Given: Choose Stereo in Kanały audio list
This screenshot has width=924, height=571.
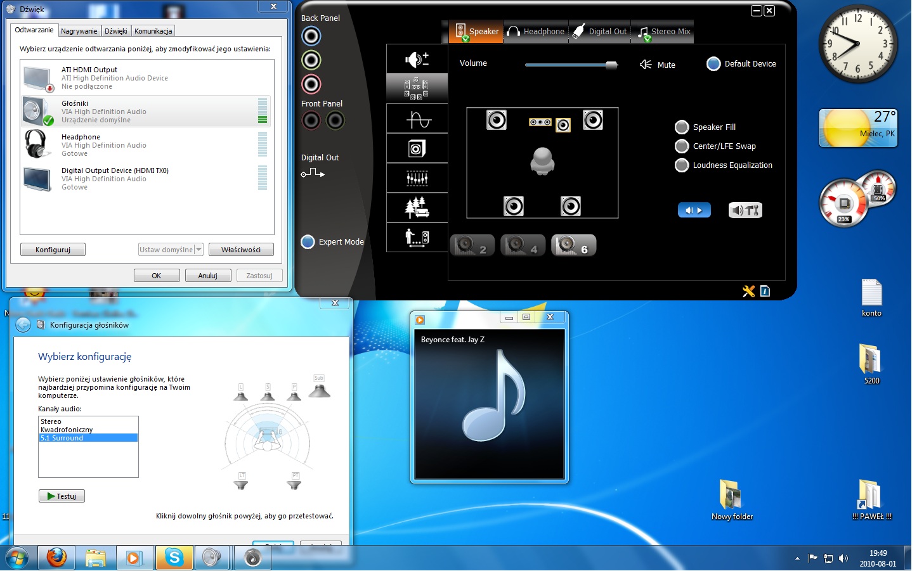Looking at the screenshot, I should coord(88,421).
